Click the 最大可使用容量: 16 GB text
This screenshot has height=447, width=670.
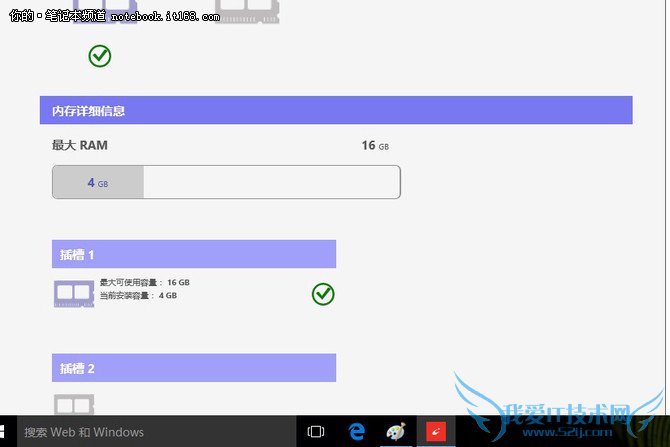144,282
